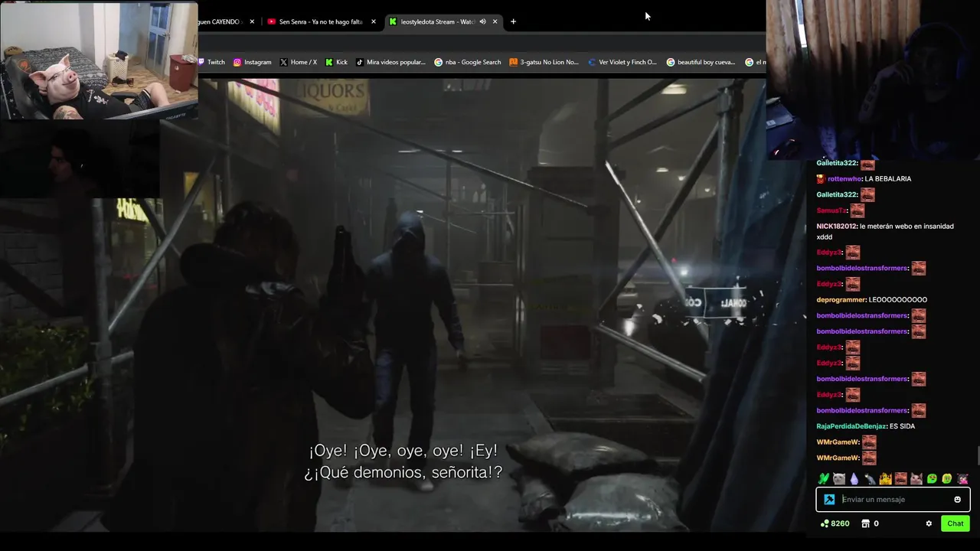
Task: Open the shop icon showing 0
Action: tap(870, 523)
